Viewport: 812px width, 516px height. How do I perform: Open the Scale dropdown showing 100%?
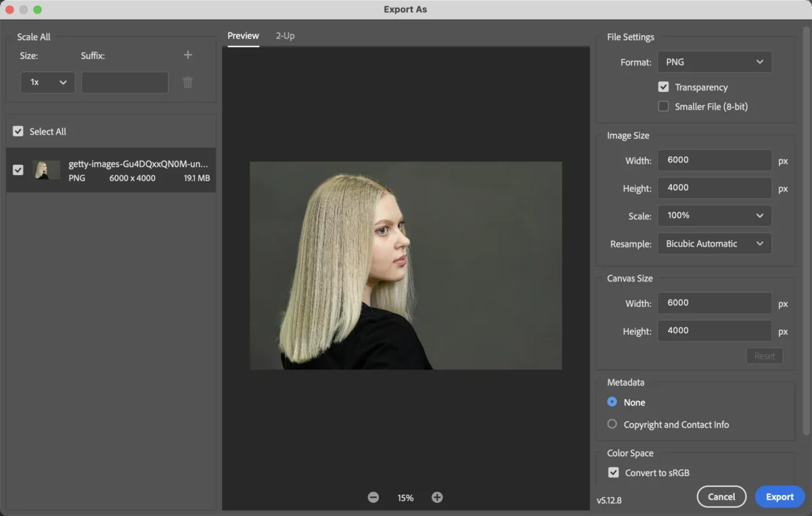714,215
